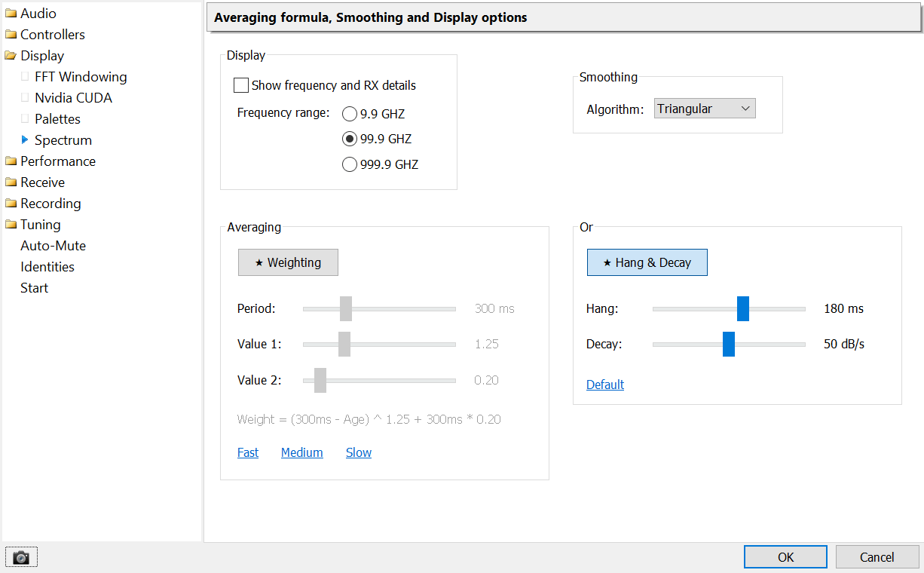Click the Weighting button
The height and width of the screenshot is (573, 924).
coord(288,262)
